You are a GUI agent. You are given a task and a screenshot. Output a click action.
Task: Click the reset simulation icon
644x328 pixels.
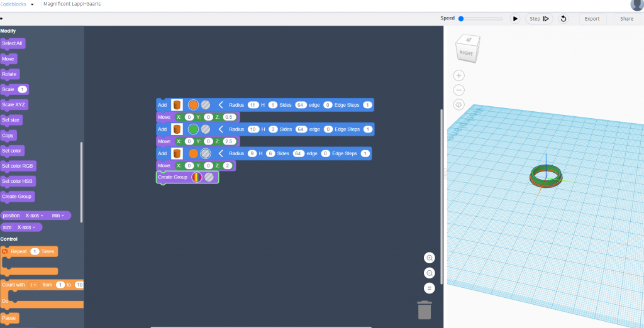[563, 19]
